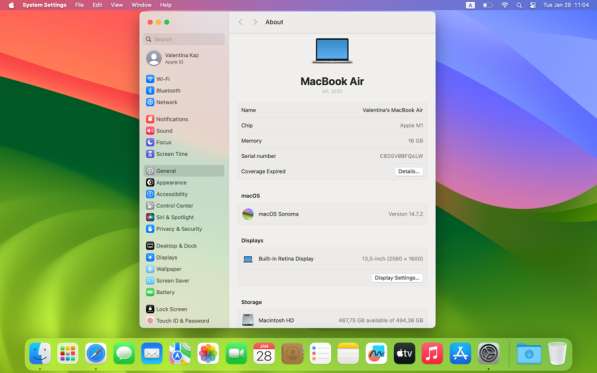The width and height of the screenshot is (597, 373).
Task: Open Wi-Fi status in menu bar
Action: (505, 5)
